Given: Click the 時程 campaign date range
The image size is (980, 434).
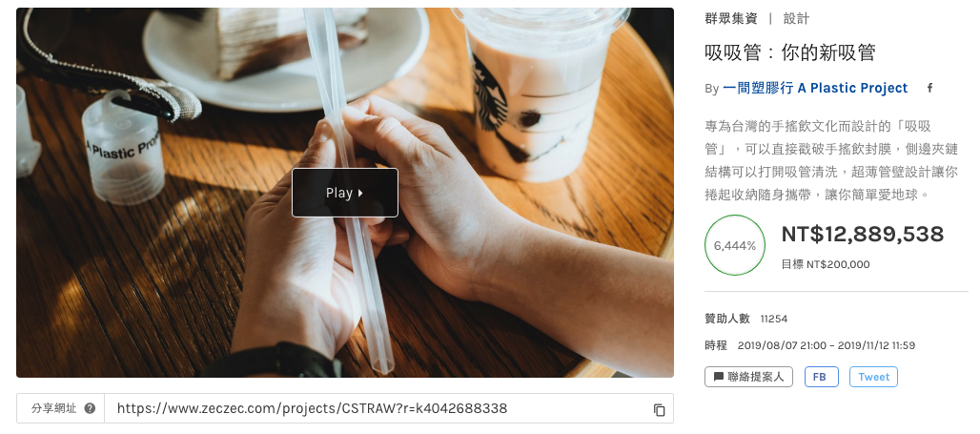Looking at the screenshot, I should pos(809,345).
